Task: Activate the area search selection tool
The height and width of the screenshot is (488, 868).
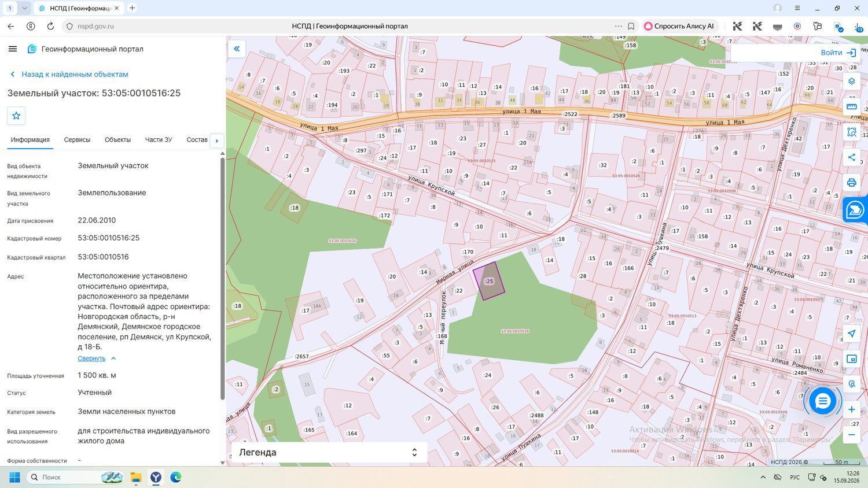Action: (x=851, y=132)
